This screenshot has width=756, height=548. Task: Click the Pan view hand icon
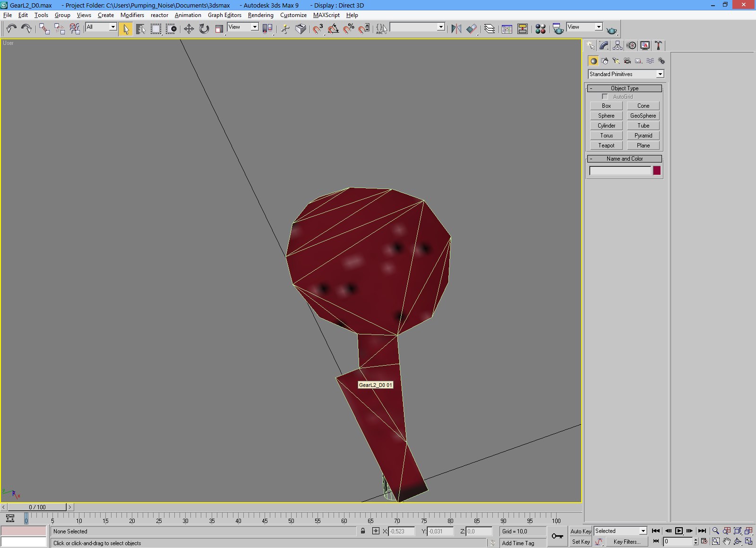727,541
